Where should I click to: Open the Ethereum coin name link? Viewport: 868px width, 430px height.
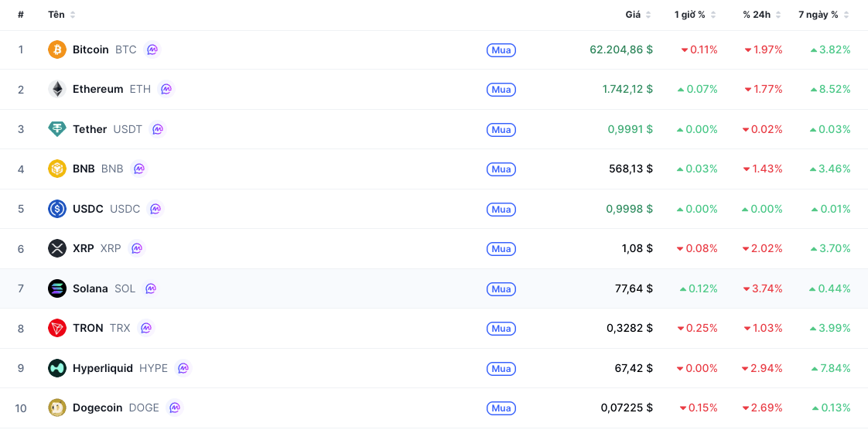98,89
